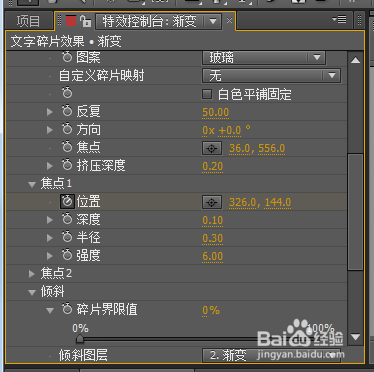Collapse the 倾斜 group
The width and height of the screenshot is (374, 372).
click(x=32, y=292)
